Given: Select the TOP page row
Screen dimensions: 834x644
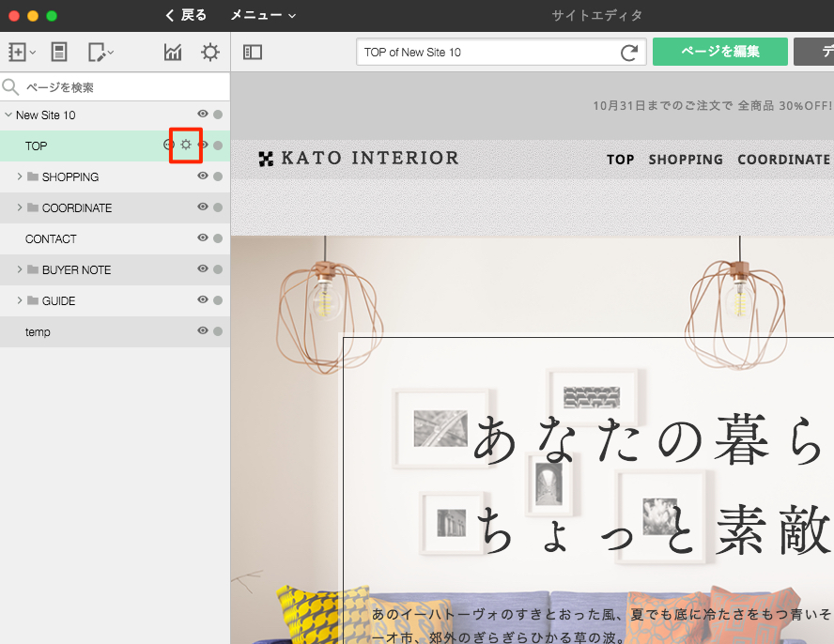Looking at the screenshot, I should tap(115, 146).
